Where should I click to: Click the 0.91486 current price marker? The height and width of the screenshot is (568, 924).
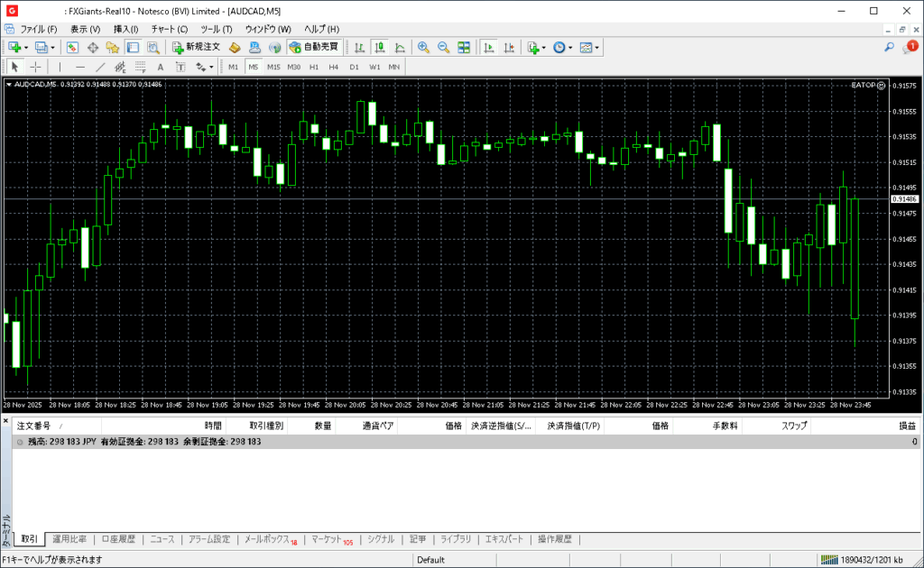click(903, 198)
